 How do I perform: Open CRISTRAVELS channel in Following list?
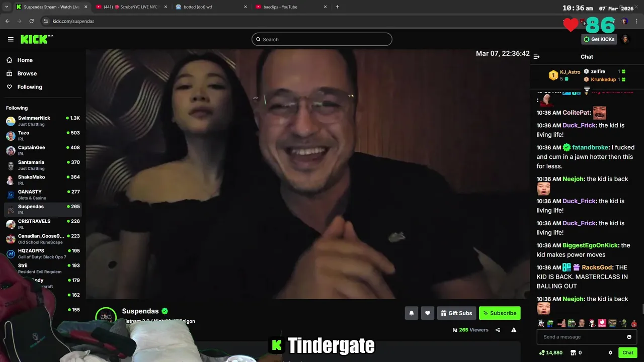pos(43,224)
